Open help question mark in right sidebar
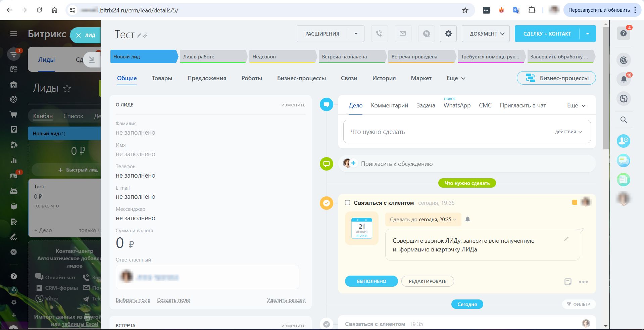 click(624, 33)
